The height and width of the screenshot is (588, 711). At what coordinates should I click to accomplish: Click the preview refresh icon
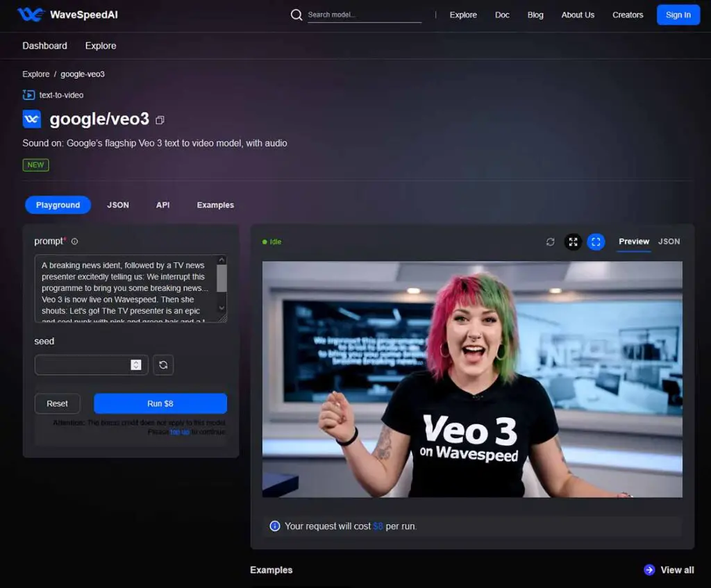[550, 242]
